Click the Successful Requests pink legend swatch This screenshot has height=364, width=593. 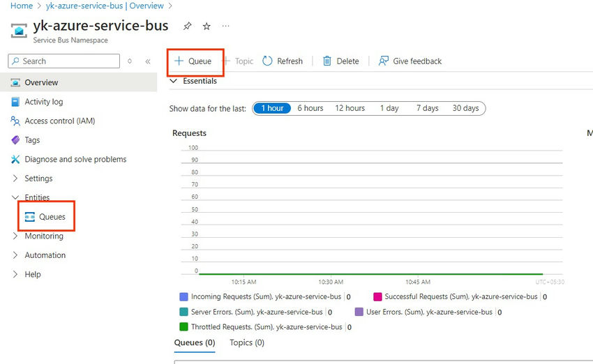click(x=377, y=297)
